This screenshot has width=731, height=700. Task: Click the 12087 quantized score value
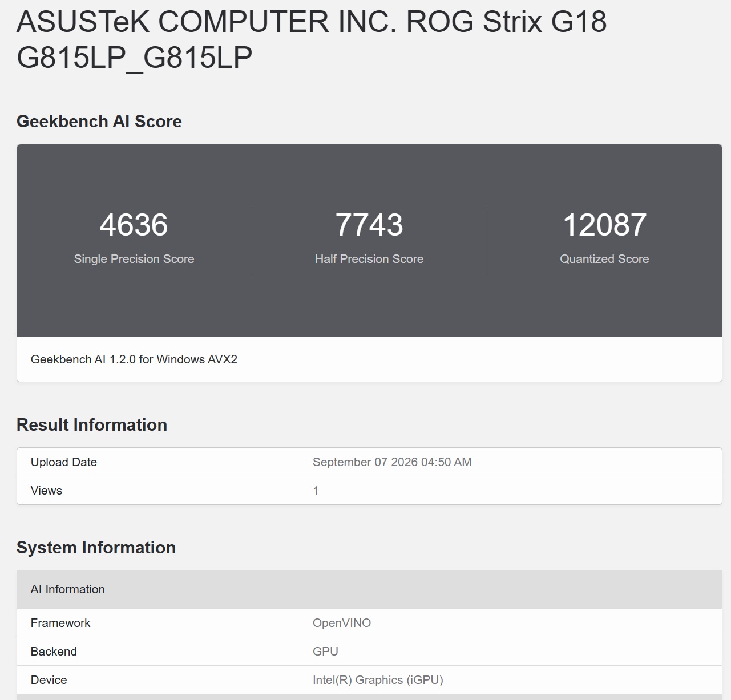pyautogui.click(x=604, y=224)
